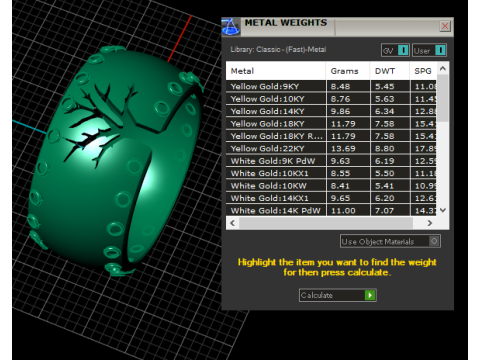Screen dimensions: 480x360
Task: Select the White Gold:14KX1 row
Action: pyautogui.click(x=331, y=198)
